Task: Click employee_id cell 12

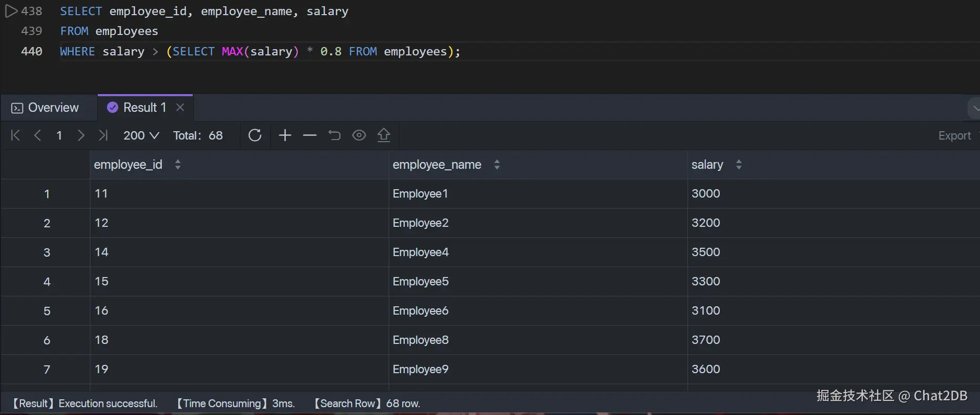Action: (x=239, y=223)
